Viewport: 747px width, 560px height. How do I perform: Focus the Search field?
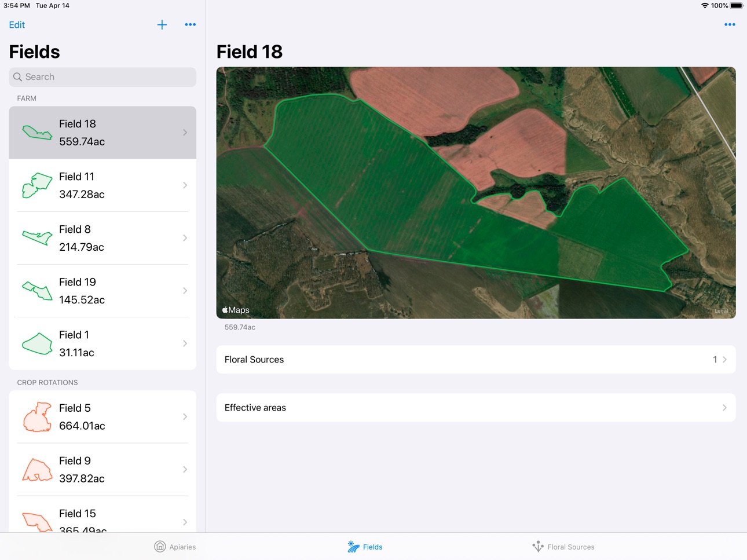coord(102,77)
